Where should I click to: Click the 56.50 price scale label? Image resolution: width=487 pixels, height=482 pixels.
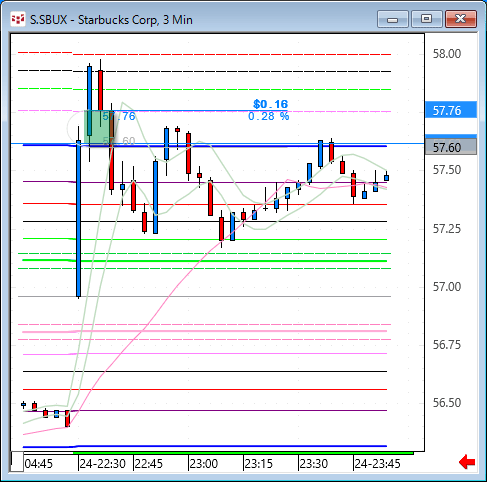447,402
